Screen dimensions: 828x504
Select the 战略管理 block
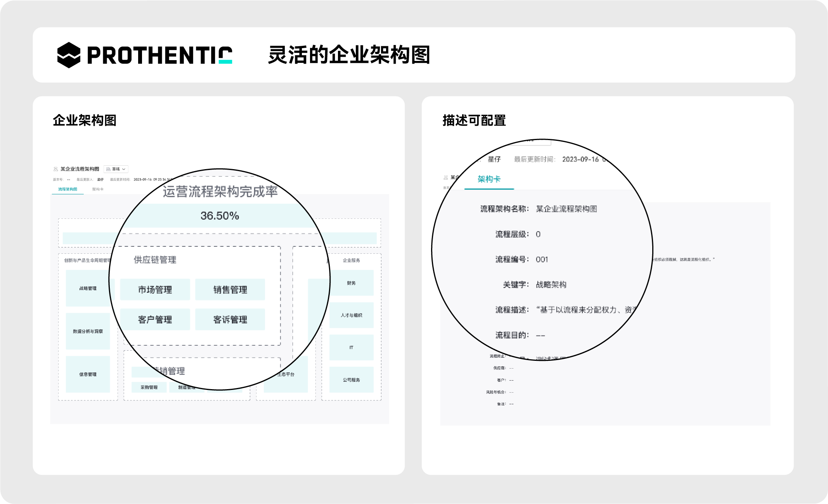point(88,289)
